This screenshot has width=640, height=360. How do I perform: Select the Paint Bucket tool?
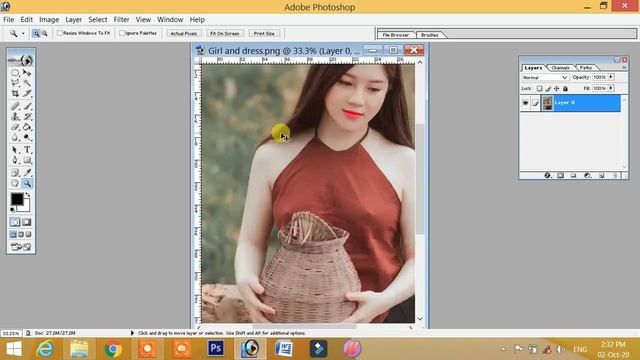coord(27,127)
